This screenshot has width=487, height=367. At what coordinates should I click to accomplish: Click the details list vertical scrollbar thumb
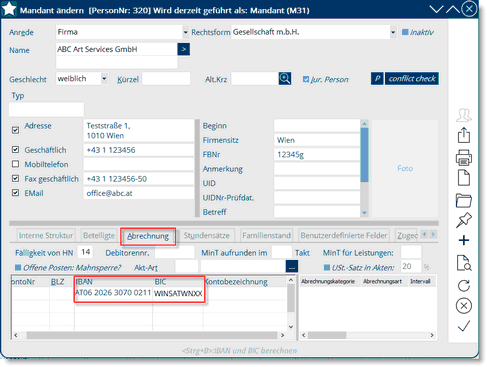(x=364, y=155)
